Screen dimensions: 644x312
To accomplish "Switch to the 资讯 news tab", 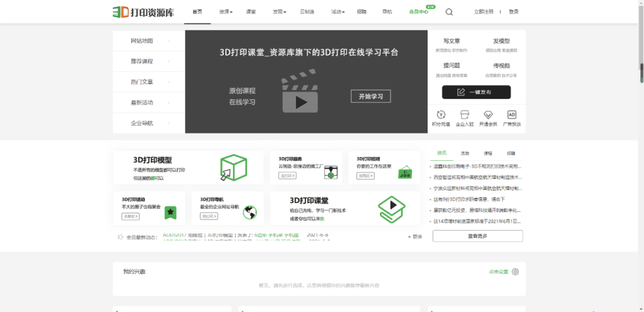I will [441, 154].
